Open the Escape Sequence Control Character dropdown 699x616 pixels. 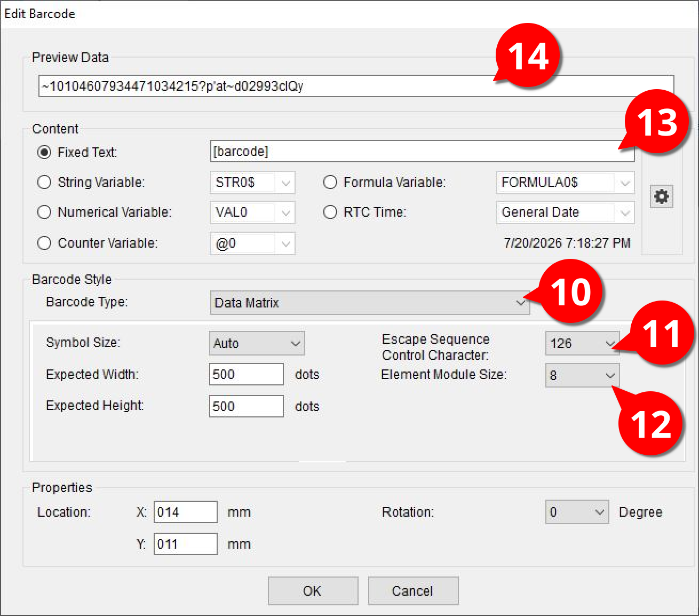582,343
